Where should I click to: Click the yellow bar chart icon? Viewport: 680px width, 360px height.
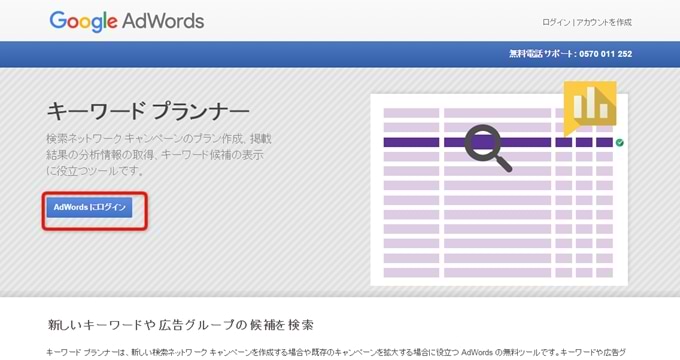(590, 108)
